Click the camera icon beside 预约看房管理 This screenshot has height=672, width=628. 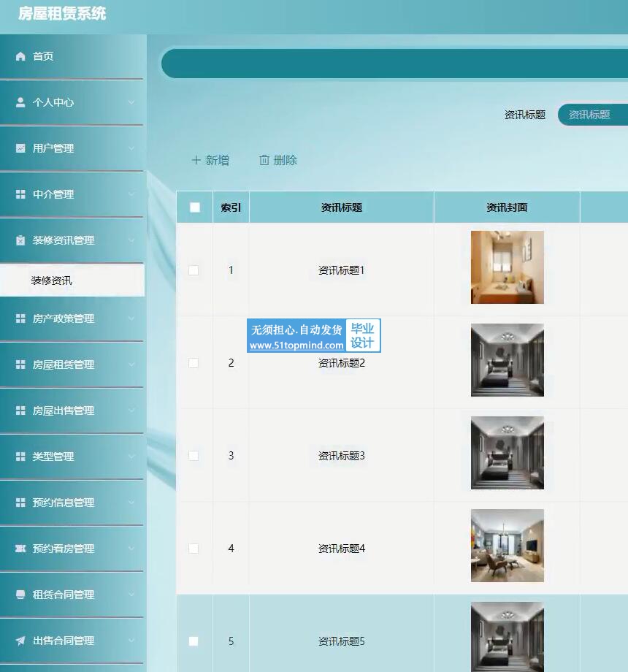pyautogui.click(x=20, y=549)
